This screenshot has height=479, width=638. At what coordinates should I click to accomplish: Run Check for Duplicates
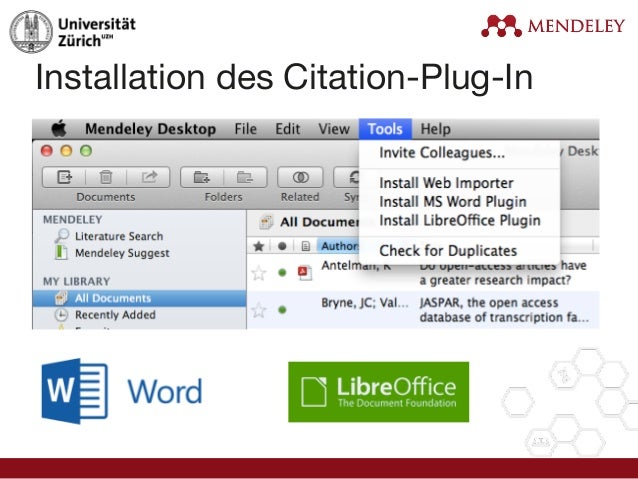click(x=448, y=251)
